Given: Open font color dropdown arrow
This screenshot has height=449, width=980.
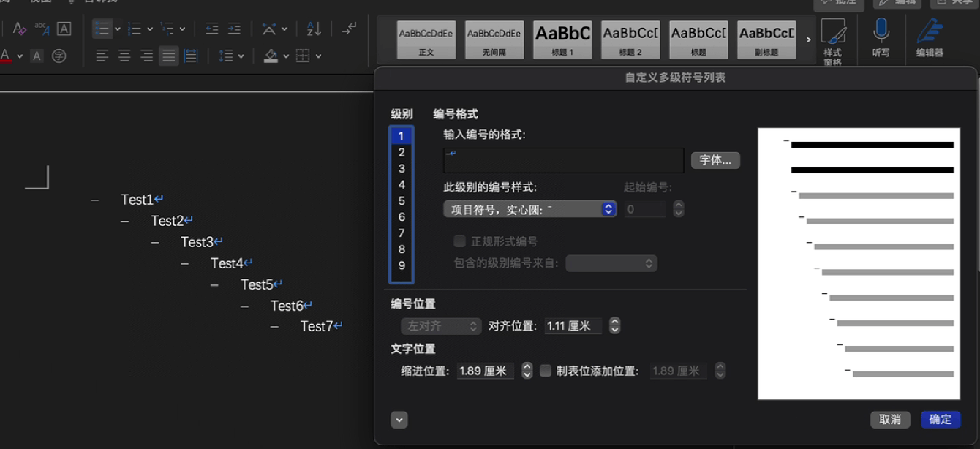Looking at the screenshot, I should [x=20, y=56].
